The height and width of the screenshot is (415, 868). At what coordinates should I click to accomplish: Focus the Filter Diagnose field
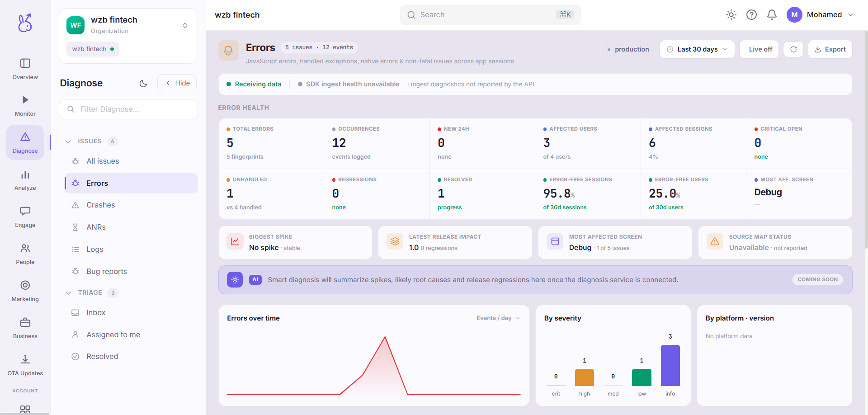click(x=128, y=109)
